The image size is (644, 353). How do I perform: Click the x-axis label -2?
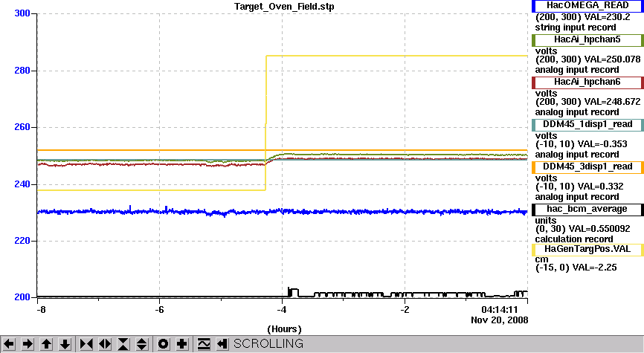pyautogui.click(x=405, y=309)
